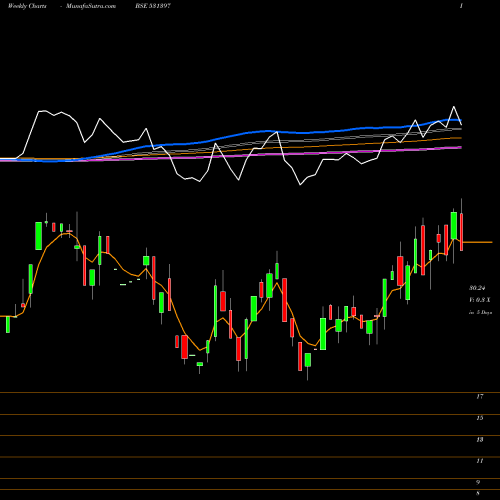The image size is (500, 500).
Task: Click the axis label '9'
Action: tap(478, 482)
